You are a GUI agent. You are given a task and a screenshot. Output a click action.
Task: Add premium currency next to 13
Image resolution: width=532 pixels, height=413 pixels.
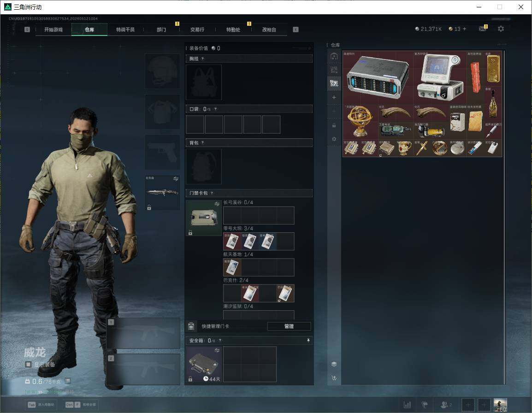tap(465, 29)
